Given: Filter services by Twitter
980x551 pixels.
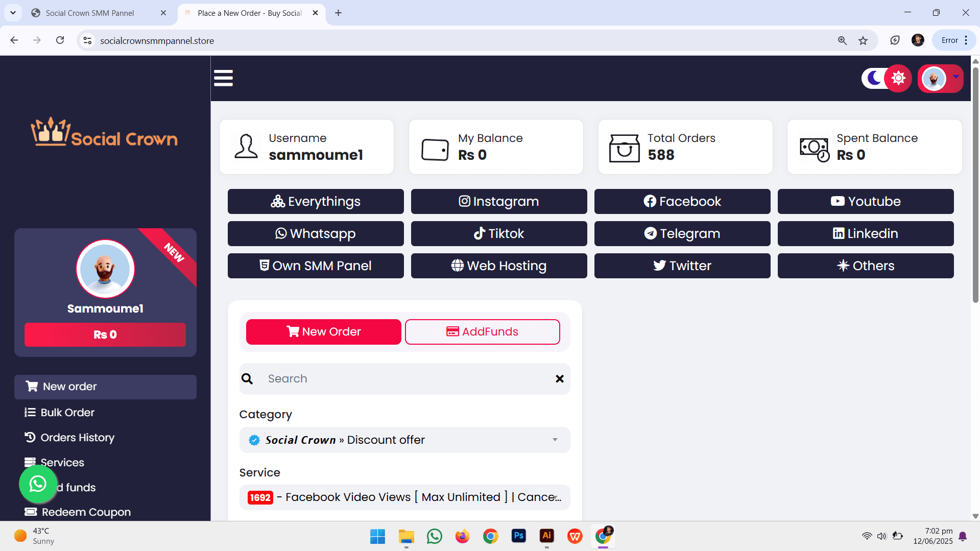Looking at the screenshot, I should point(682,266).
